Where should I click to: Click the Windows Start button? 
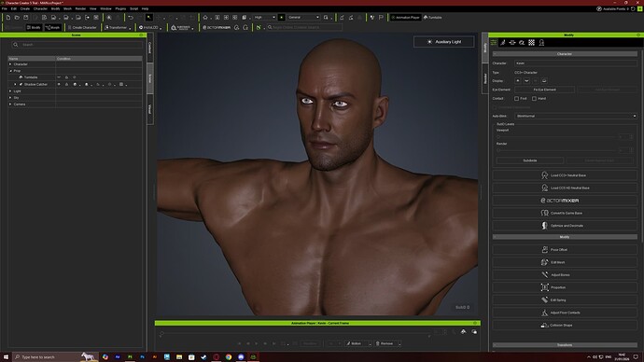pos(6,357)
